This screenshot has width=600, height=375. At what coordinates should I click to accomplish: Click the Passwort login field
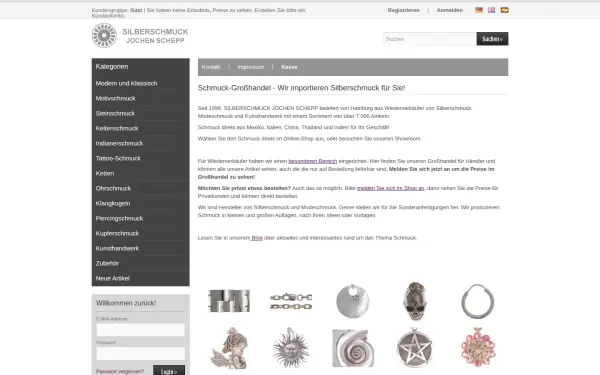point(140,354)
